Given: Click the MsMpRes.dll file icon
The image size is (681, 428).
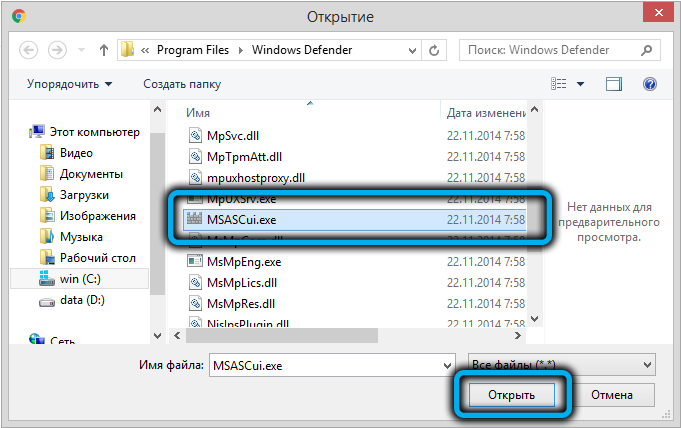Looking at the screenshot, I should click(x=195, y=304).
